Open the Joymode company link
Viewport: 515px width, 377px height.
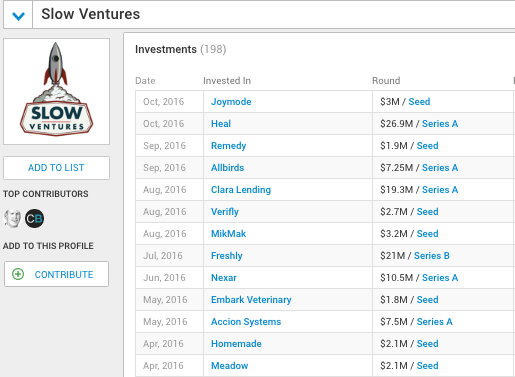coord(231,102)
